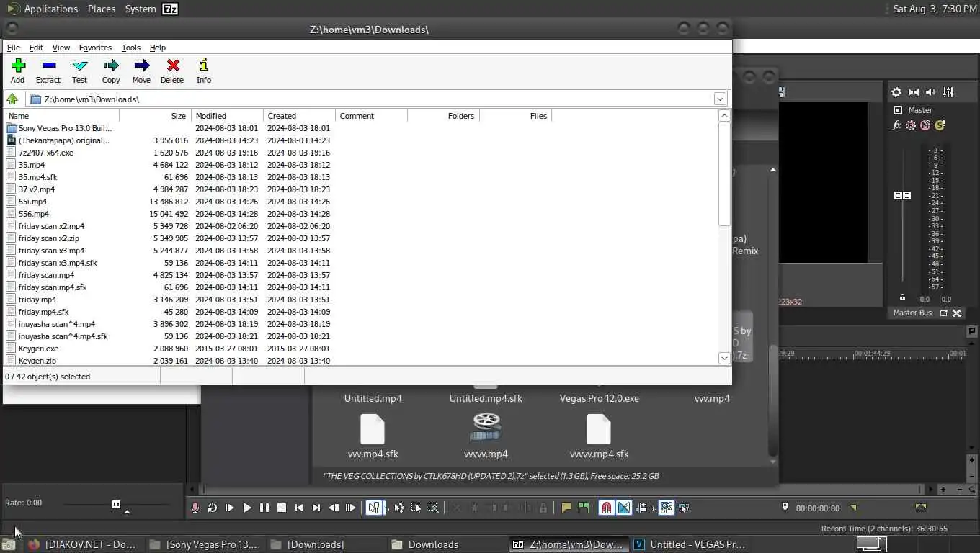Select the Selection Edit tool in VEGAS
Viewport: 980px width, 553px height.
tap(416, 508)
